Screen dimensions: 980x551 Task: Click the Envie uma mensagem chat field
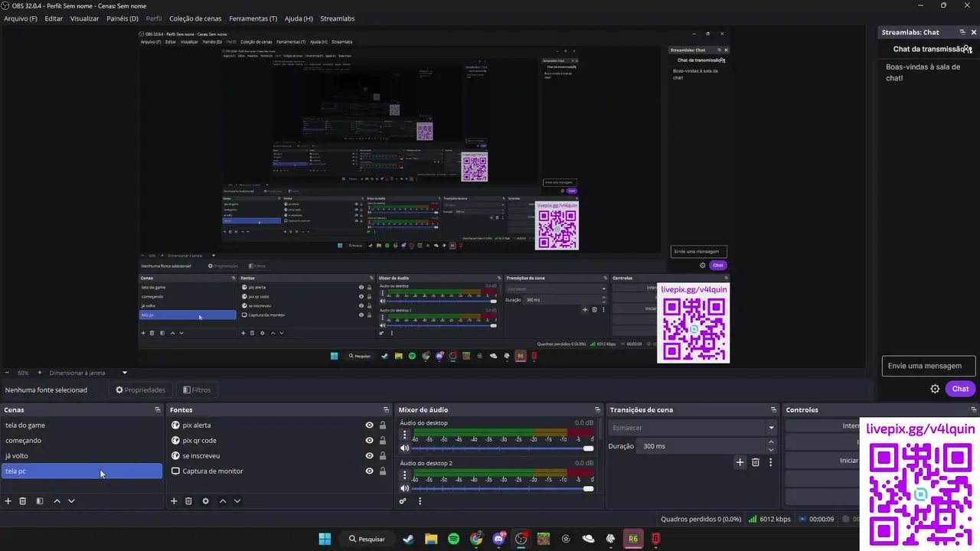(927, 366)
